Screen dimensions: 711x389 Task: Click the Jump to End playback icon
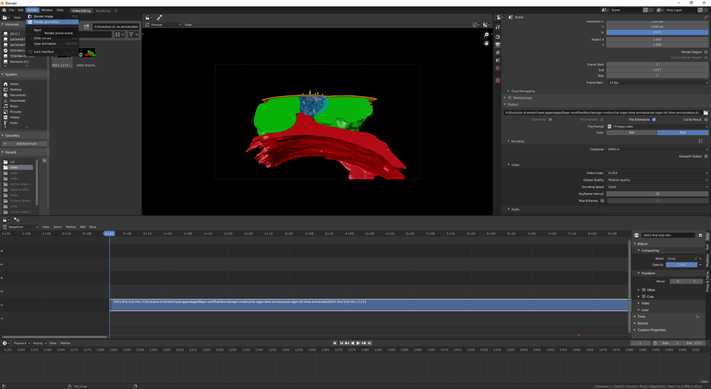(x=369, y=343)
